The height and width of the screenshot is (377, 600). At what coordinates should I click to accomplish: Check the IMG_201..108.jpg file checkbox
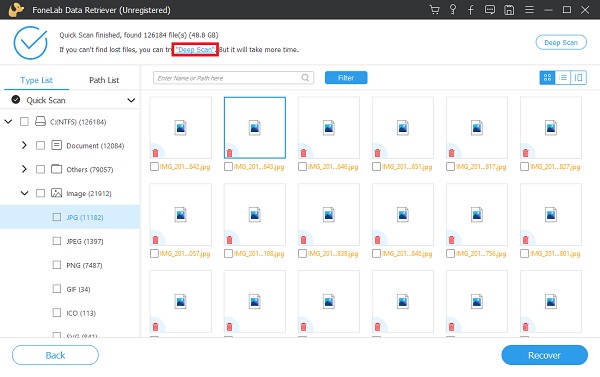point(228,253)
